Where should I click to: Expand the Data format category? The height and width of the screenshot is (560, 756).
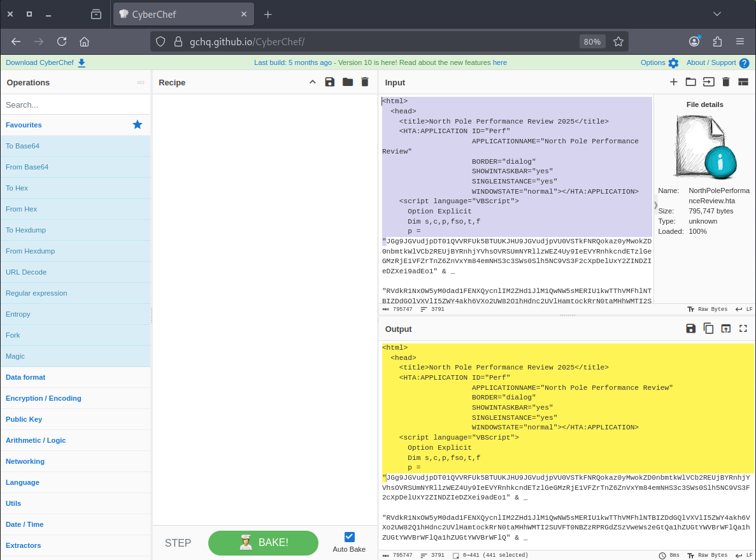click(x=25, y=377)
